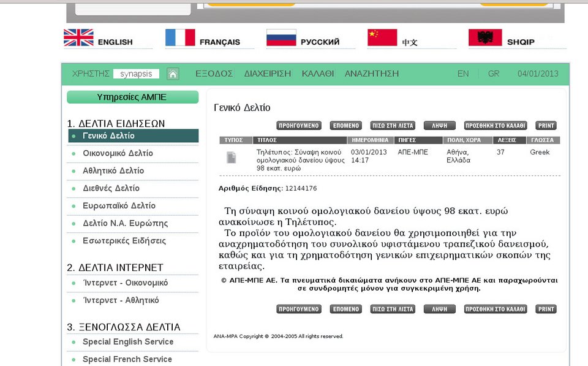Click the Chinese flag icon
The height and width of the screenshot is (366, 588).
[x=382, y=38]
